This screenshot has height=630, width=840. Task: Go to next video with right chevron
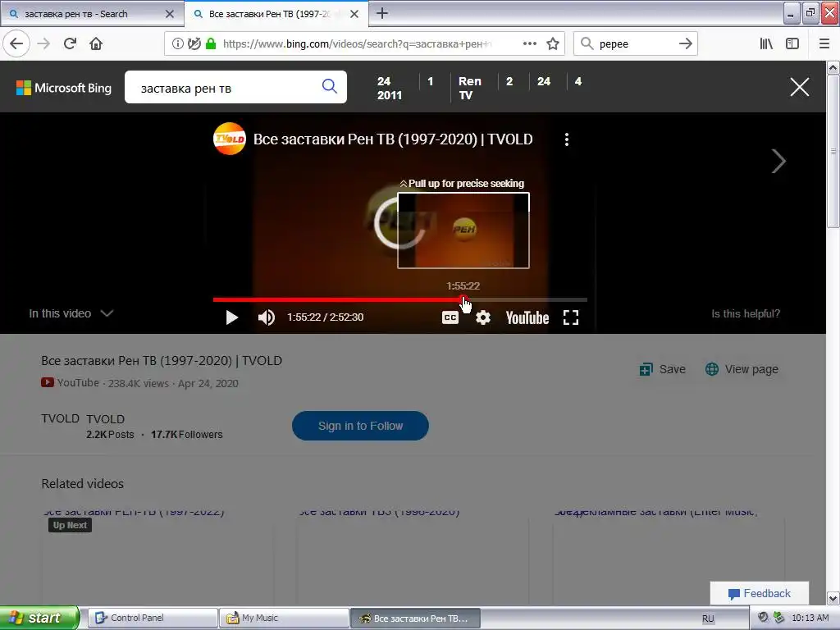(x=778, y=162)
